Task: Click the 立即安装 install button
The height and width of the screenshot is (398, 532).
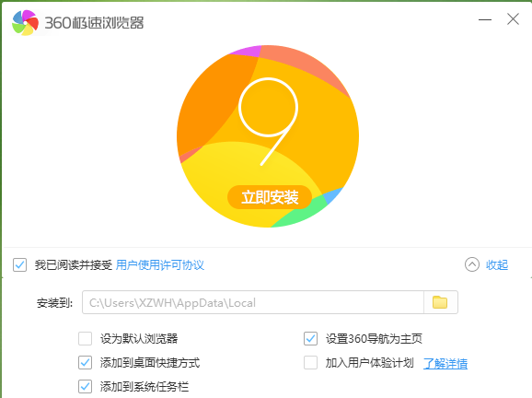Action: coord(270,197)
